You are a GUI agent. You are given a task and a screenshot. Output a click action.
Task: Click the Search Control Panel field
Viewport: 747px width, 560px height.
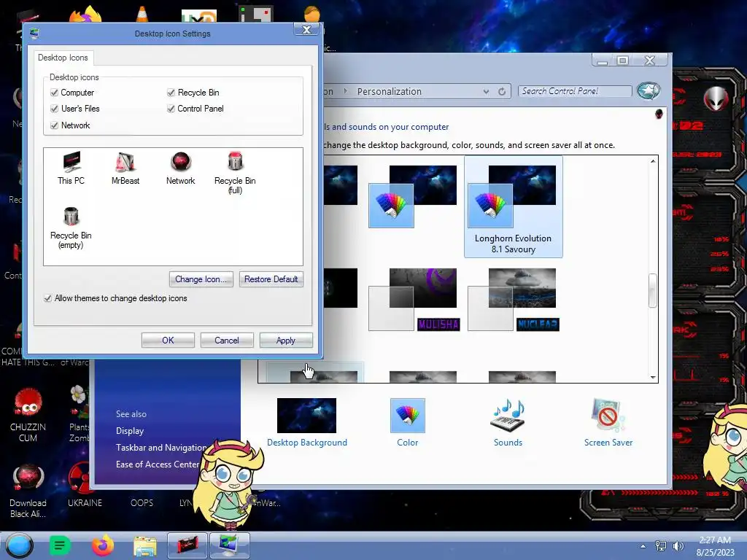click(x=575, y=91)
